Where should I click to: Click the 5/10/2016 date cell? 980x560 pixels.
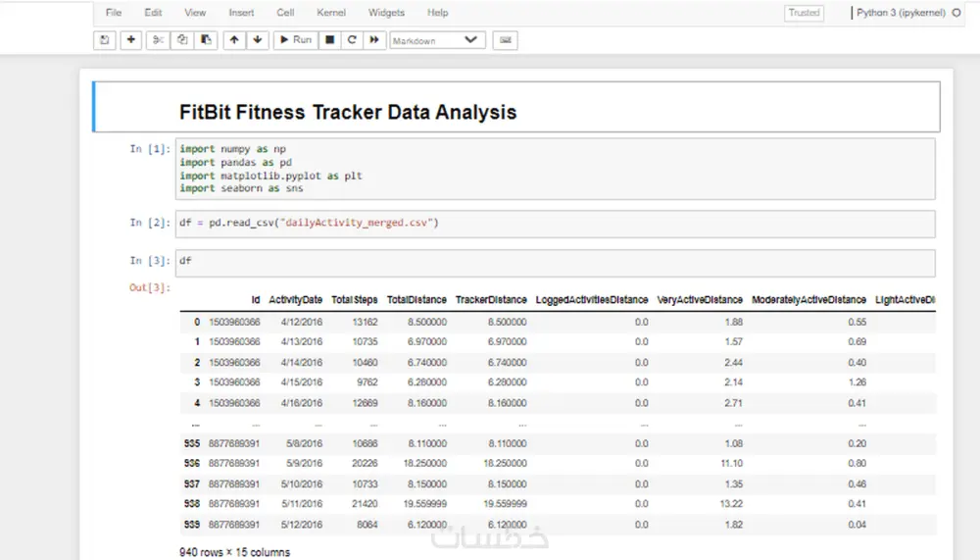[x=302, y=484]
